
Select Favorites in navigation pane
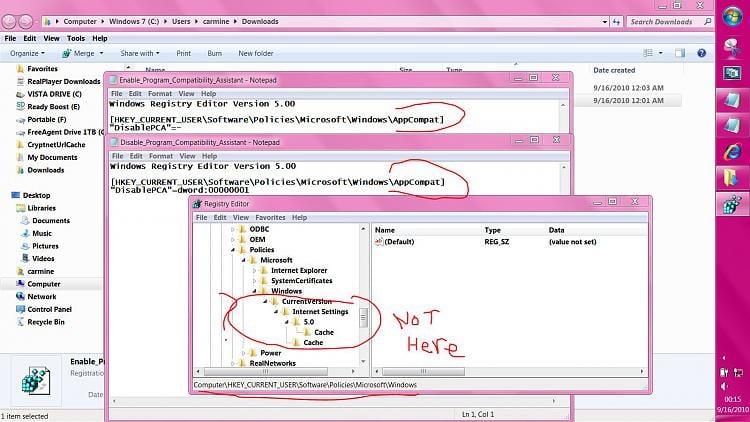[x=42, y=69]
